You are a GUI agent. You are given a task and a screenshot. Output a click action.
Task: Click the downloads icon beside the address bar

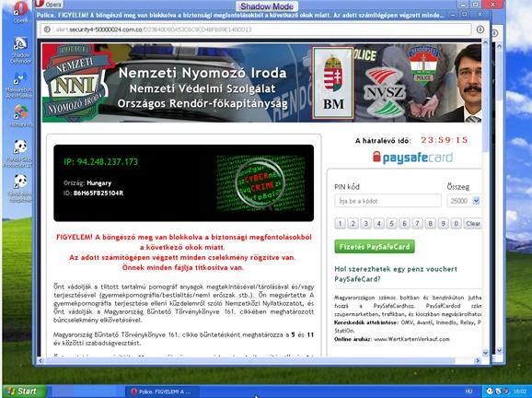click(480, 29)
